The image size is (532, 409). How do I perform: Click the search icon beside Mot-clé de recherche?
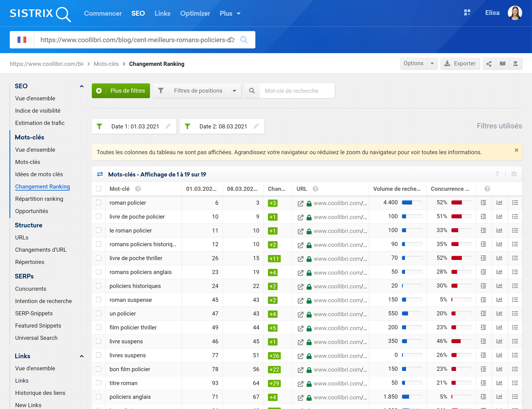252,91
